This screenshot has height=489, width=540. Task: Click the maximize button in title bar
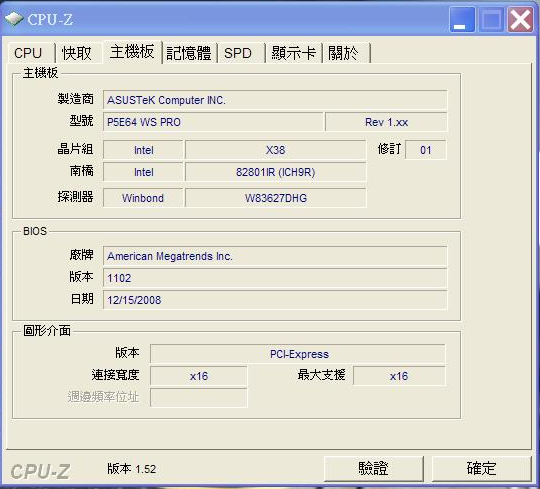click(491, 20)
